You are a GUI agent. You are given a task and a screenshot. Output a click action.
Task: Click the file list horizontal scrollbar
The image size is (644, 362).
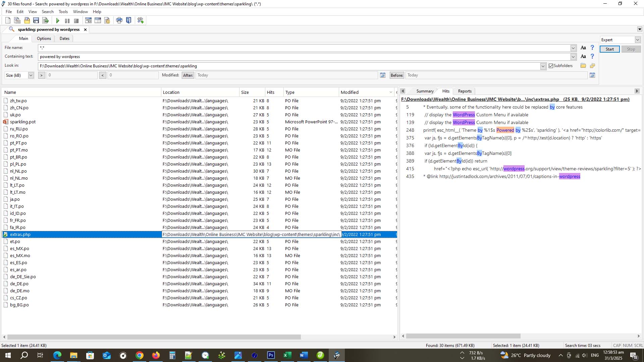154,337
